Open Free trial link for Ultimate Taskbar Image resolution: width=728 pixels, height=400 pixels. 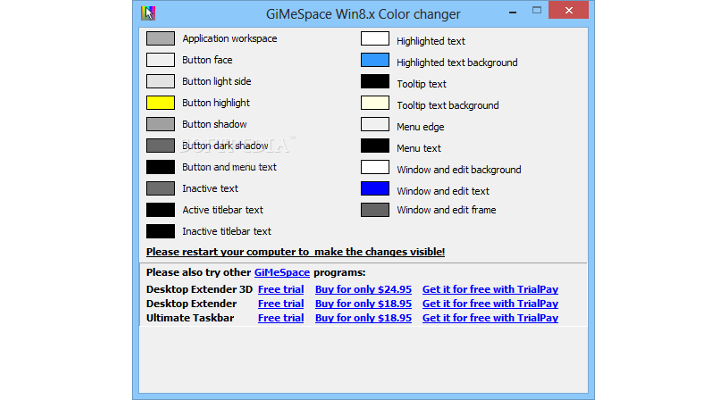[x=281, y=318]
